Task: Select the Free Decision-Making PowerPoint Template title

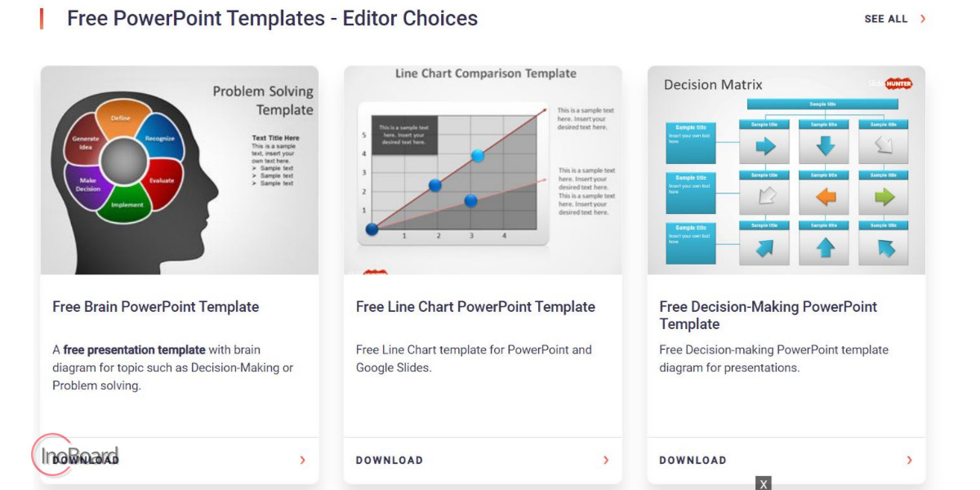Action: pyautogui.click(x=768, y=315)
